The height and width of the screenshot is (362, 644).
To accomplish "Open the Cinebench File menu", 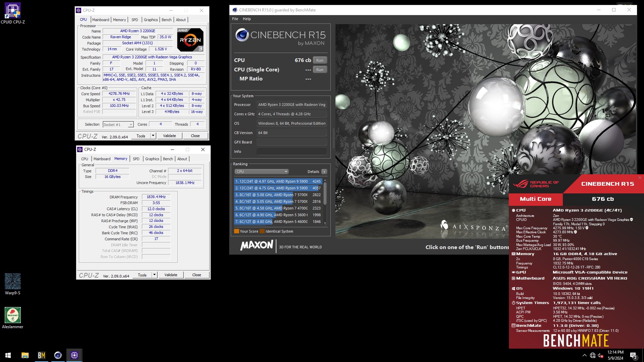I will click(x=235, y=19).
